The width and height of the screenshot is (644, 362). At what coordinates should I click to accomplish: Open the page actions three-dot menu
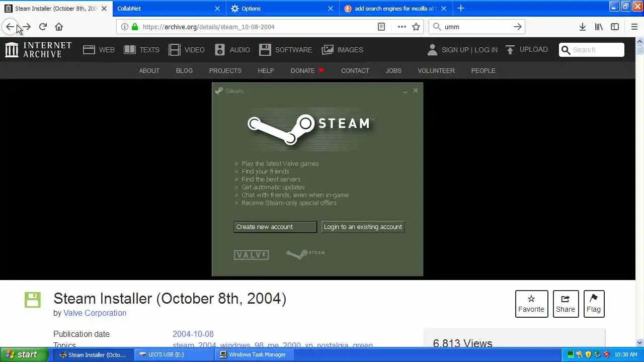point(401,27)
